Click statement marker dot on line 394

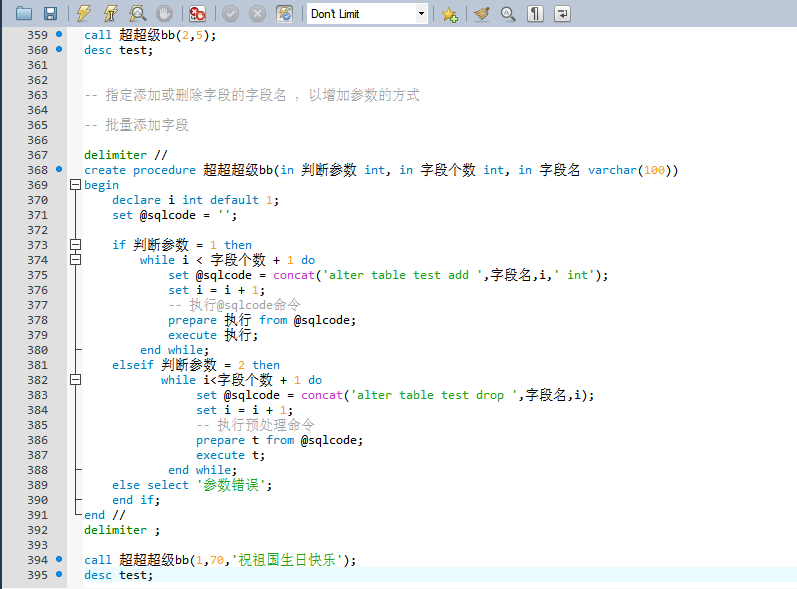pos(59,559)
